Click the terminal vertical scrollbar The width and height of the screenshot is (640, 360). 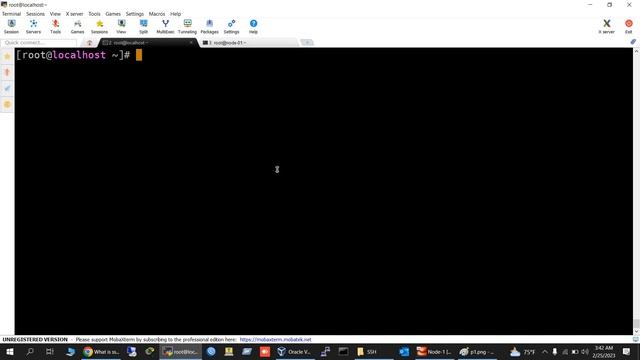636,191
